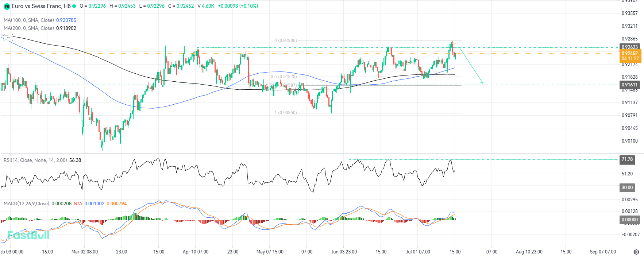644x256 pixels.
Task: Click the MACD signal value 0.001002
Action: (95, 203)
